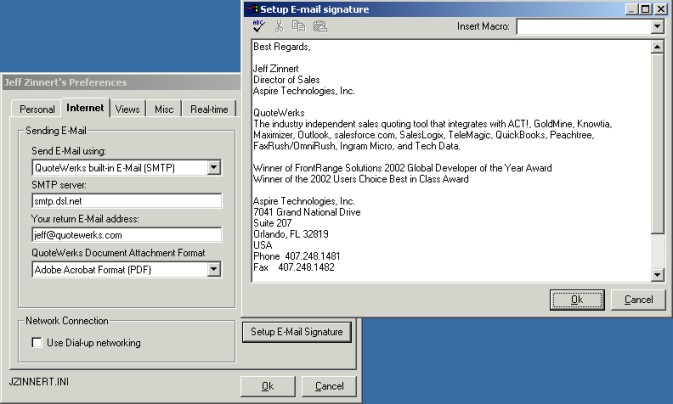This screenshot has width=673, height=404.
Task: Enable Use Dial-up networking checkbox
Action: [x=38, y=343]
